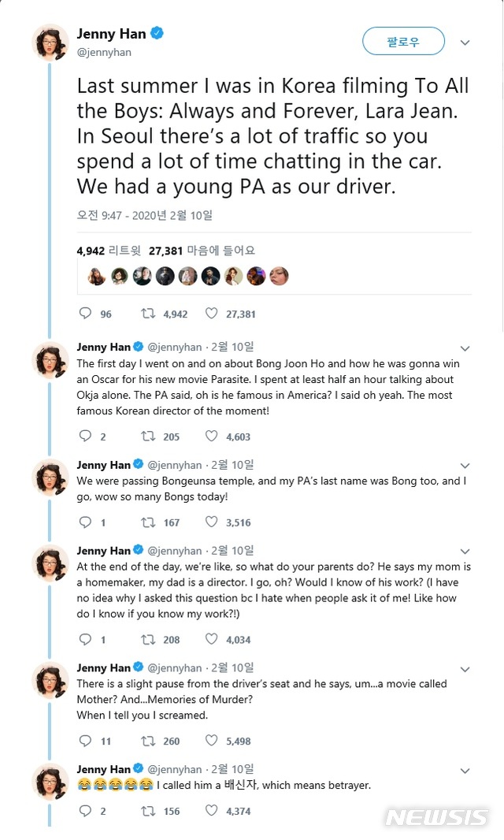The width and height of the screenshot is (504, 840).
Task: Like the Memories of Murder tweet
Action: coord(211,741)
